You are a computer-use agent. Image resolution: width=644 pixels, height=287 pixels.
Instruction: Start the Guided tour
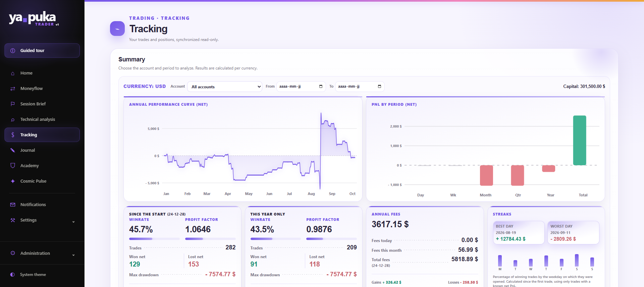(x=42, y=51)
